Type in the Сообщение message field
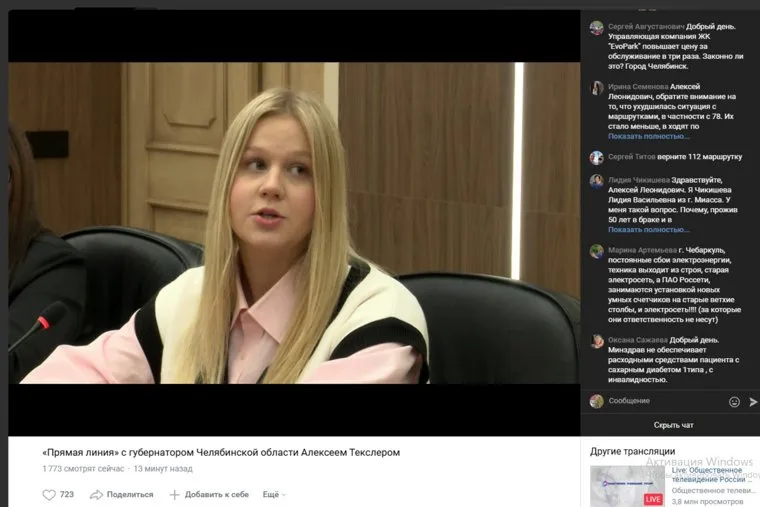The image size is (760, 507). 660,401
